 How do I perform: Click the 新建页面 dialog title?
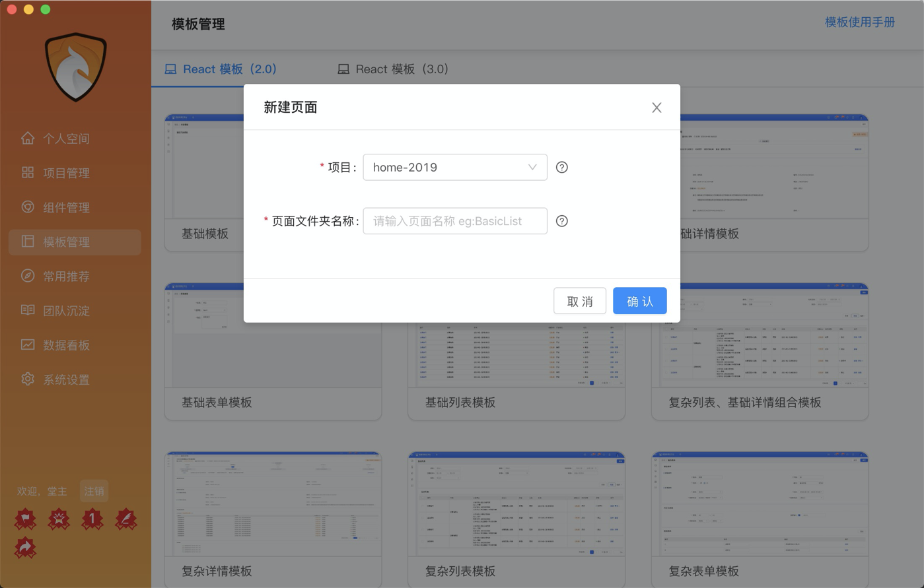pyautogui.click(x=291, y=108)
